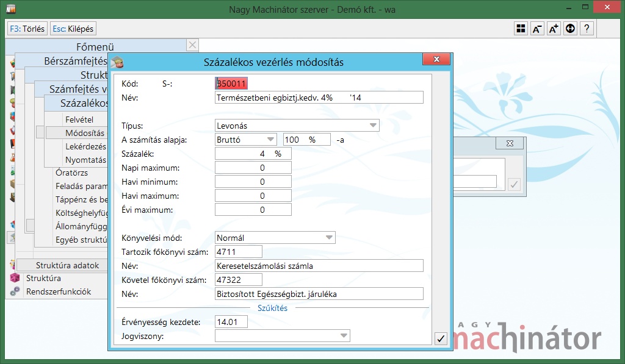Click the Évi maximum field
Screen dimensions: 625x364
pos(253,210)
